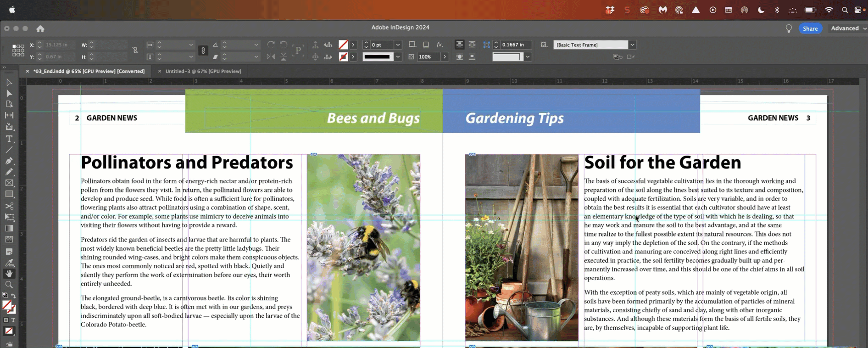Select the Eyedropper tool
The height and width of the screenshot is (348, 868).
pyautogui.click(x=9, y=263)
